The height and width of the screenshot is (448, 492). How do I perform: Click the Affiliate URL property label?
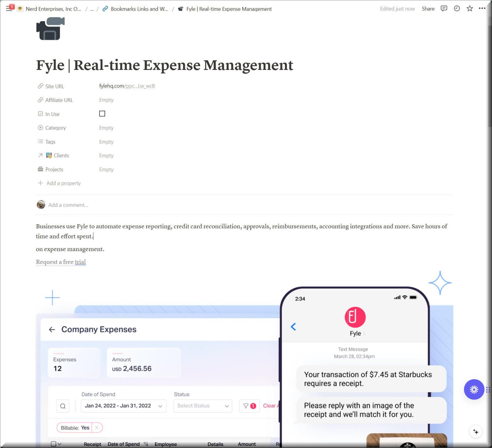tap(59, 100)
